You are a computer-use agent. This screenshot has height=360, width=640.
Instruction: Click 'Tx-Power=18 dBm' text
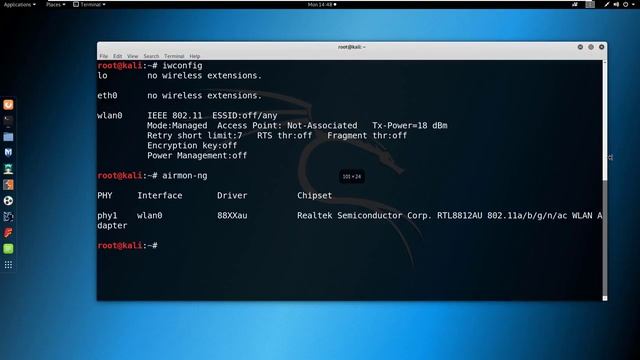click(x=409, y=126)
